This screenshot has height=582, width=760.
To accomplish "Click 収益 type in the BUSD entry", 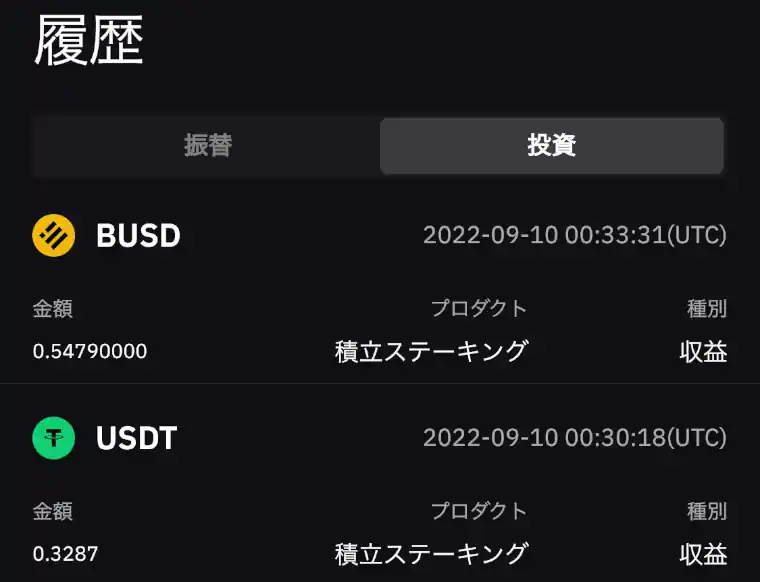I will click(x=703, y=352).
